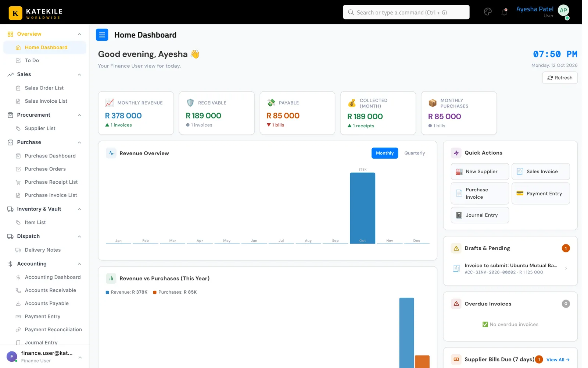Click the Drafts & Pending count badge
The height and width of the screenshot is (368, 588).
566,248
